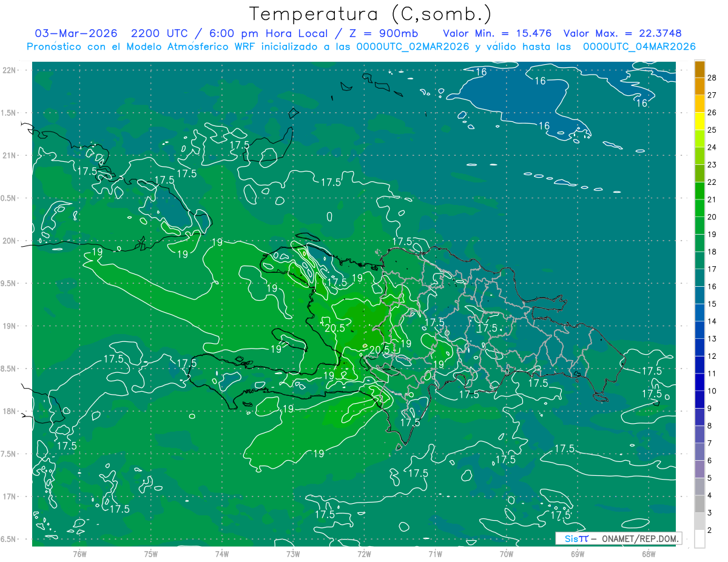Click the '69W' longitude label

point(578,554)
